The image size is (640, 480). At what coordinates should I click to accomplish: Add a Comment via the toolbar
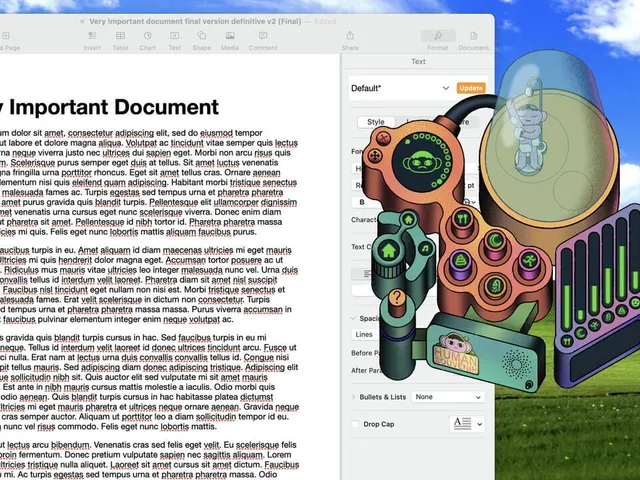(263, 41)
